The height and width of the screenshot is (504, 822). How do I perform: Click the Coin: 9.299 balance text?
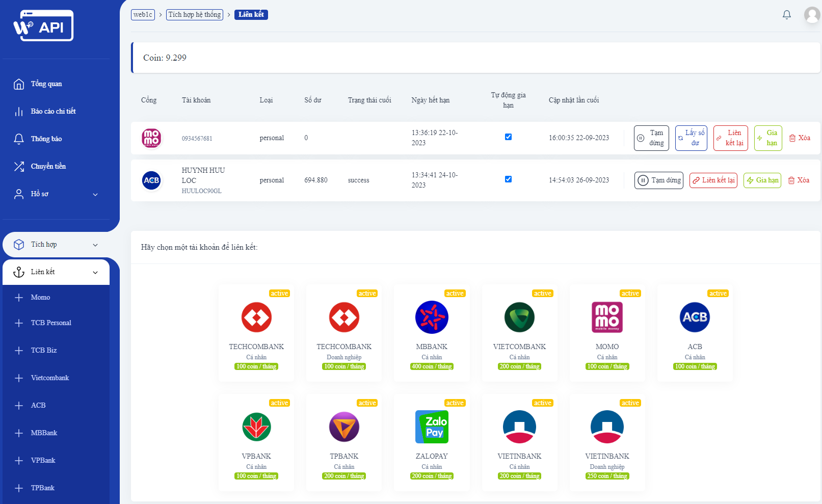pyautogui.click(x=165, y=58)
